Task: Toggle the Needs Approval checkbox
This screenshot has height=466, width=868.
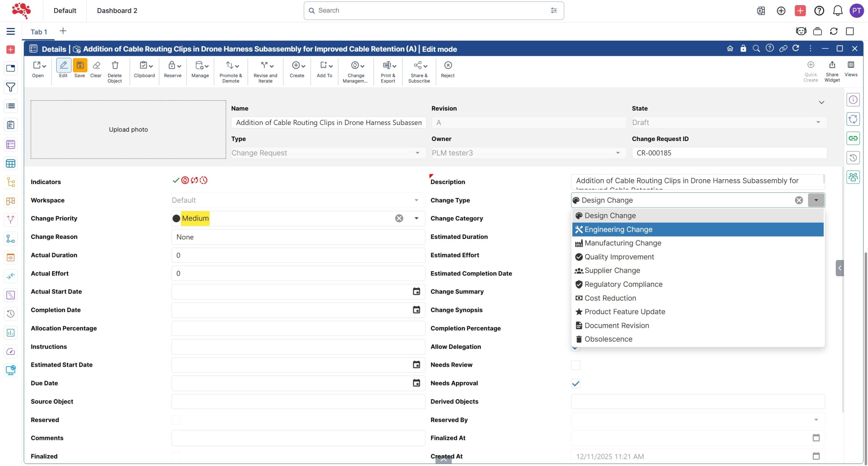Action: click(575, 383)
